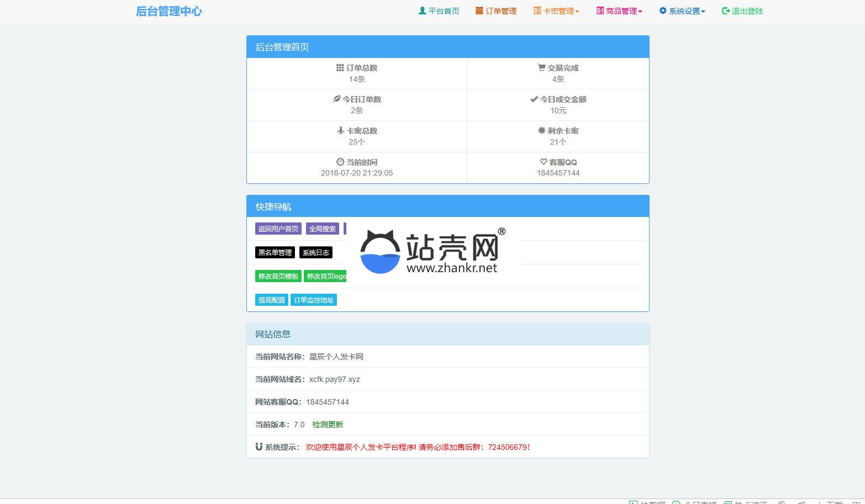The height and width of the screenshot is (504, 865).
Task: Expand the 系统设置 dropdown
Action: (682, 11)
